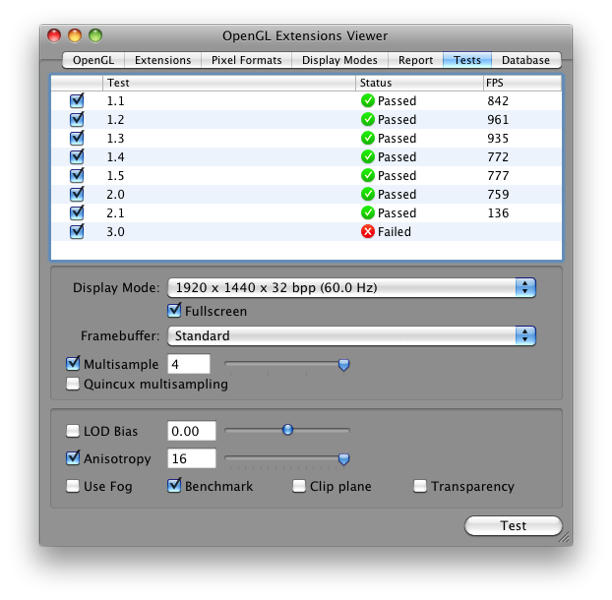The width and height of the screenshot is (612, 600).
Task: Open the Pixel Formats tab
Action: 246,60
